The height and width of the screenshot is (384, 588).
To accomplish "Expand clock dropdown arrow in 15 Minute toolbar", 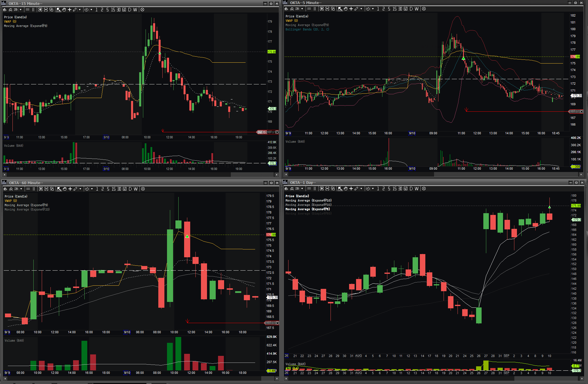I will coord(91,10).
